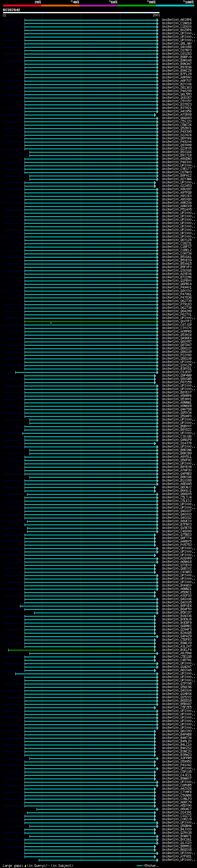Click the UniRef100_Q6XIM3 label
The image size is (197, 868).
pyautogui.click(x=177, y=731)
